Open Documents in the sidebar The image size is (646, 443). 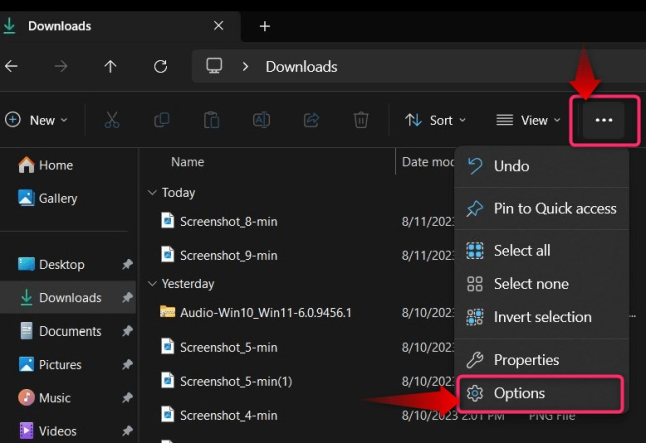(61, 331)
